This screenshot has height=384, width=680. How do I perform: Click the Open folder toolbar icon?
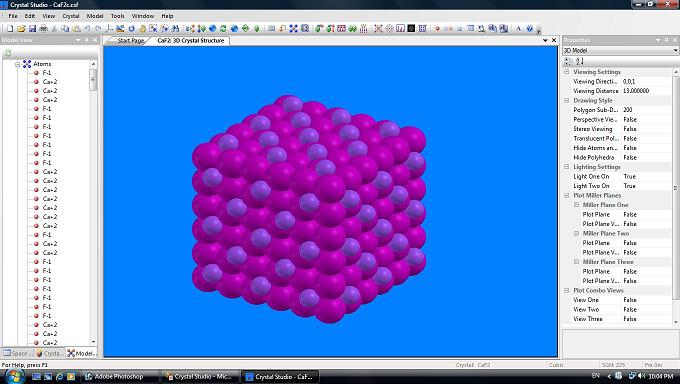pyautogui.click(x=21, y=29)
